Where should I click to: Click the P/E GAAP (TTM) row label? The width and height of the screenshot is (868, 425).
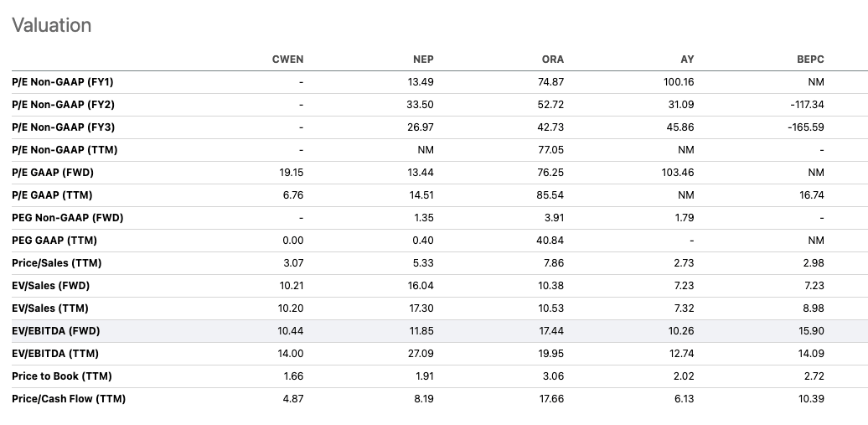coord(52,195)
